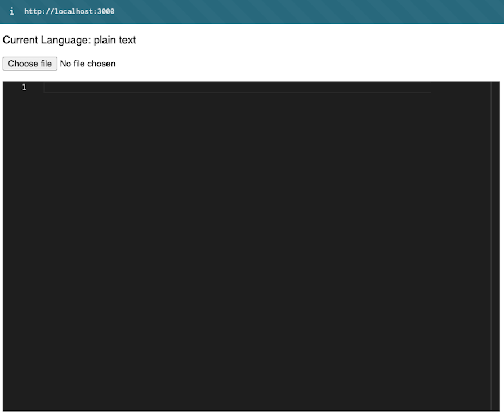This screenshot has height=420, width=504.
Task: Open the file picker via Choose file
Action: (x=30, y=64)
